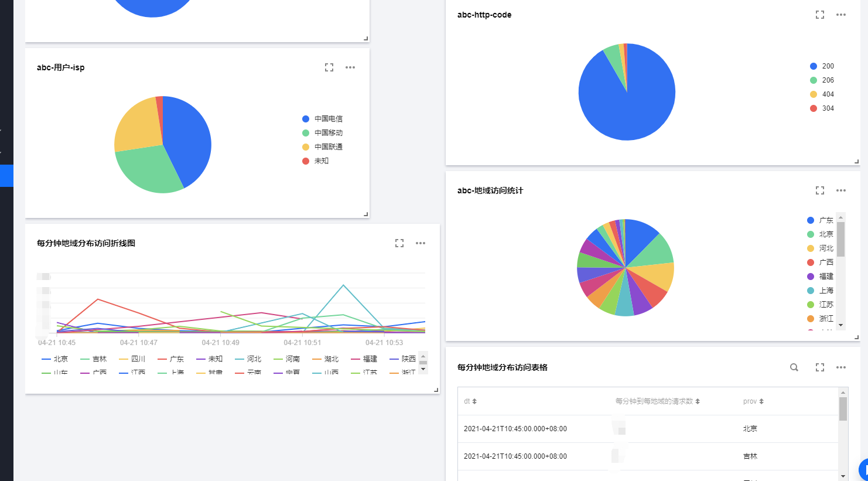Screen dimensions: 868x481
Task: Click table scrollbar down arrow
Action: (843, 476)
